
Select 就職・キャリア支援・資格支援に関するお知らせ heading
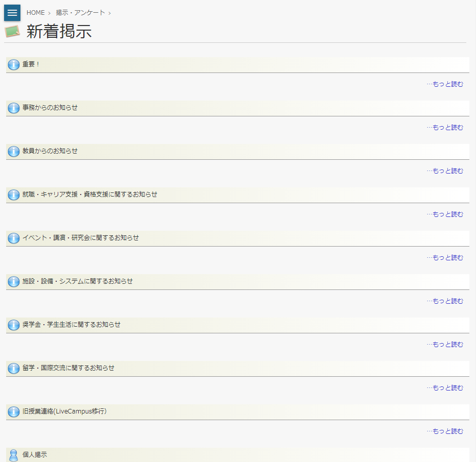pyautogui.click(x=89, y=194)
